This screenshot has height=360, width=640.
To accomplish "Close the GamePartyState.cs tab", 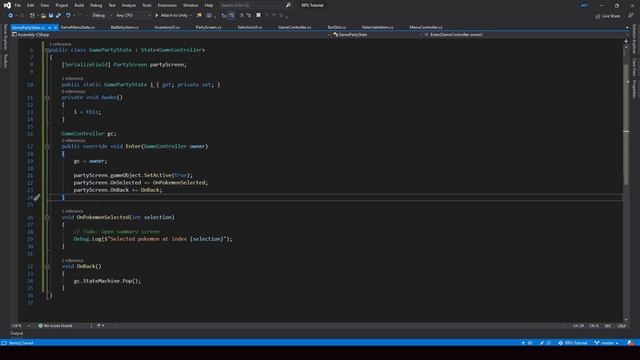I will pyautogui.click(x=56, y=28).
